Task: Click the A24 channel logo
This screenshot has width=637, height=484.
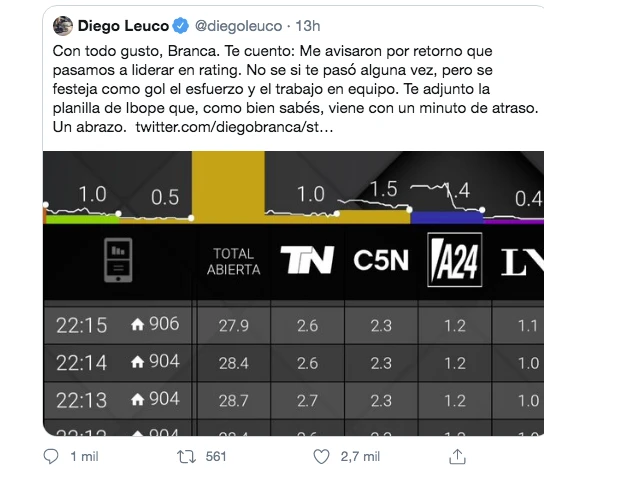Action: click(455, 261)
